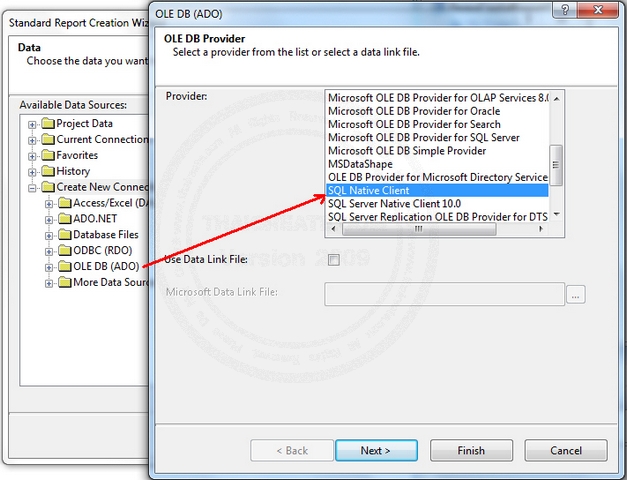Click the Microsoft Data Link File field
This screenshot has height=480, width=627.
(444, 294)
